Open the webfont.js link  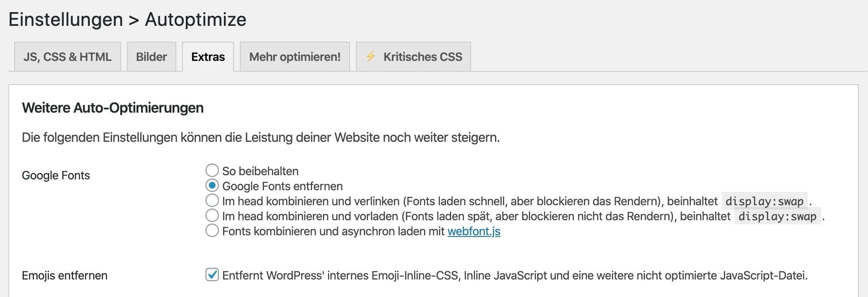[x=473, y=231]
